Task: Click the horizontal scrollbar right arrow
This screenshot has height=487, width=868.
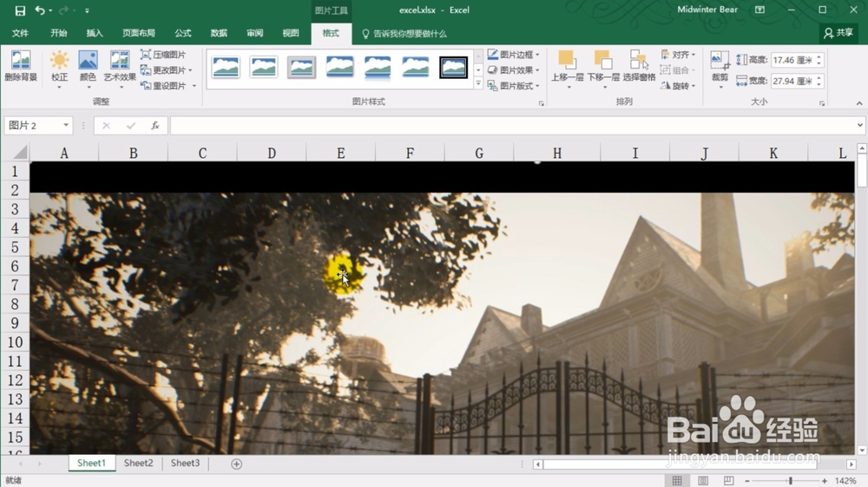Action: (852, 464)
